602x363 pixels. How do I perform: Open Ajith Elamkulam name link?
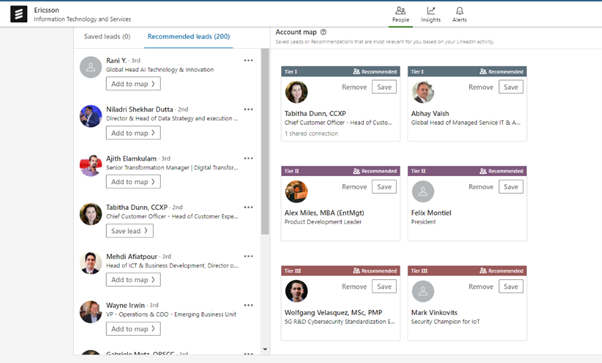131,158
